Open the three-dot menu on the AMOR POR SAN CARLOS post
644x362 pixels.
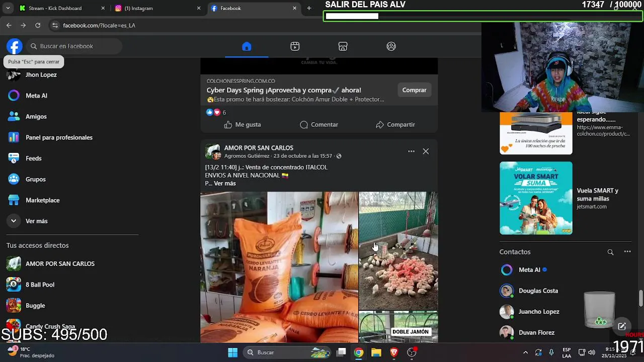pos(411,151)
